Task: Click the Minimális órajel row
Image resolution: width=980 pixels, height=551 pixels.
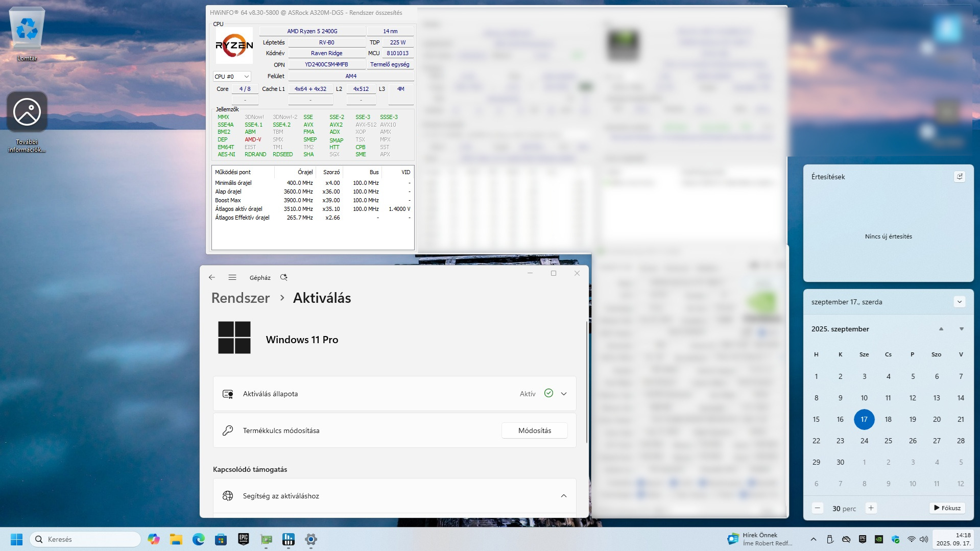Action: [x=313, y=183]
